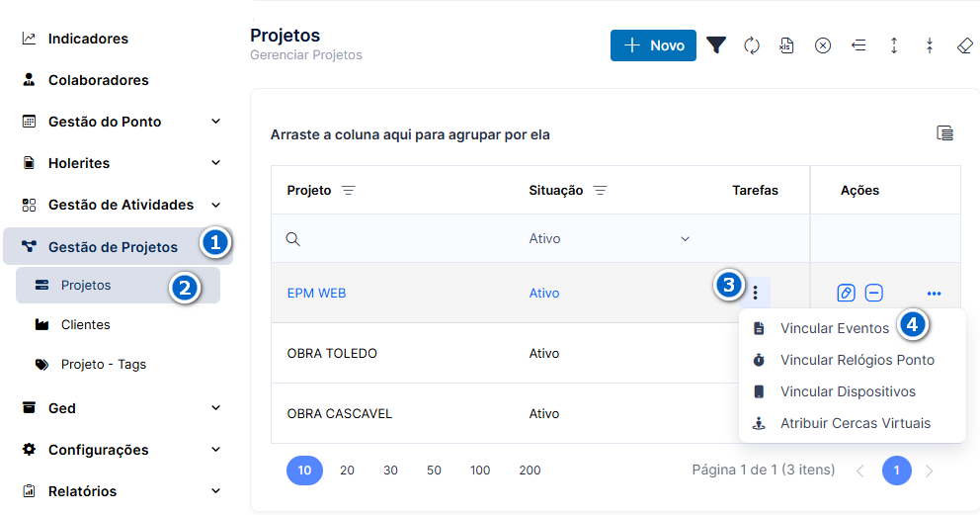The image size is (980, 515).
Task: Edit the EPM WEB project with the pencil icon
Action: point(846,293)
